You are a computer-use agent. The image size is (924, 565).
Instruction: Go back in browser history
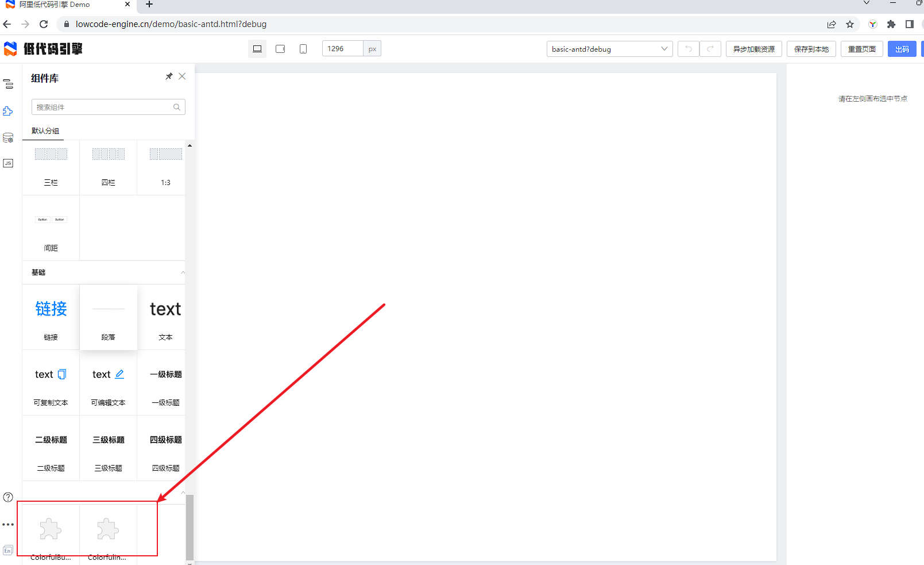7,24
